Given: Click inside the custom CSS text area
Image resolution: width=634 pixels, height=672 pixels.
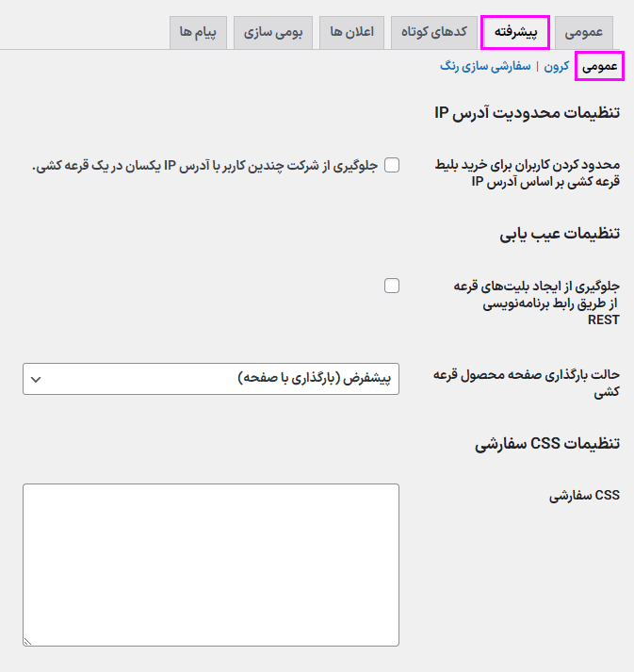Looking at the screenshot, I should coord(211,565).
